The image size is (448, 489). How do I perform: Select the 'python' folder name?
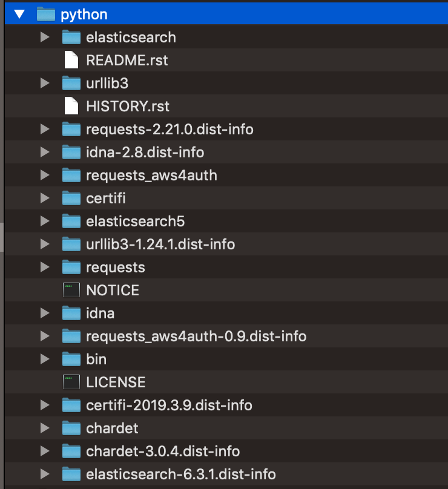[x=84, y=15]
